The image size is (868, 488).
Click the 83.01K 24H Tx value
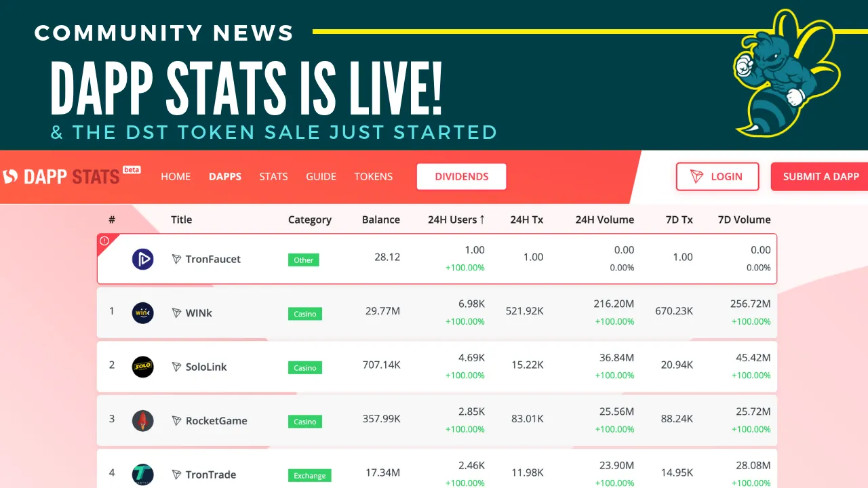pyautogui.click(x=528, y=419)
